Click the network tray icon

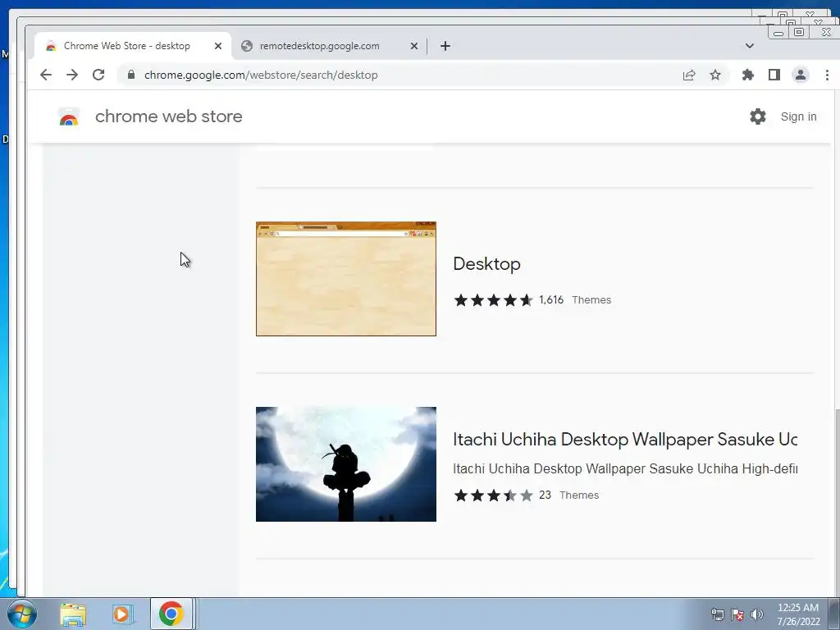(717, 615)
